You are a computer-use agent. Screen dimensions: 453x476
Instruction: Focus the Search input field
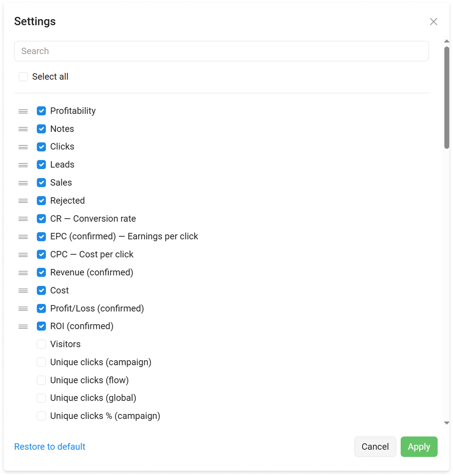pyautogui.click(x=221, y=51)
